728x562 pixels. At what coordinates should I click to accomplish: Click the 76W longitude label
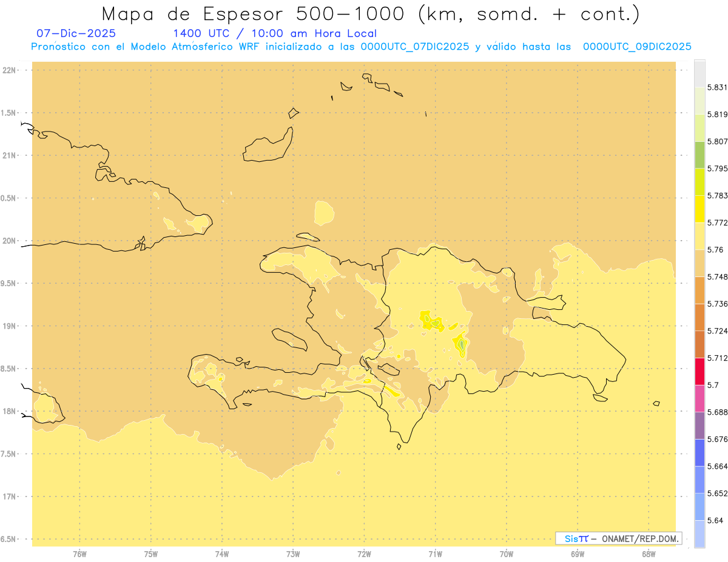pos(79,554)
